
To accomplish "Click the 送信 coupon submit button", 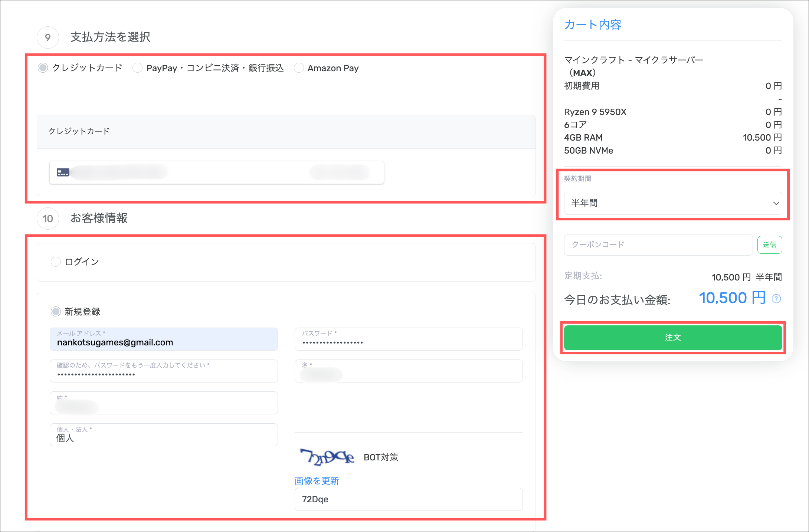I will (x=769, y=245).
